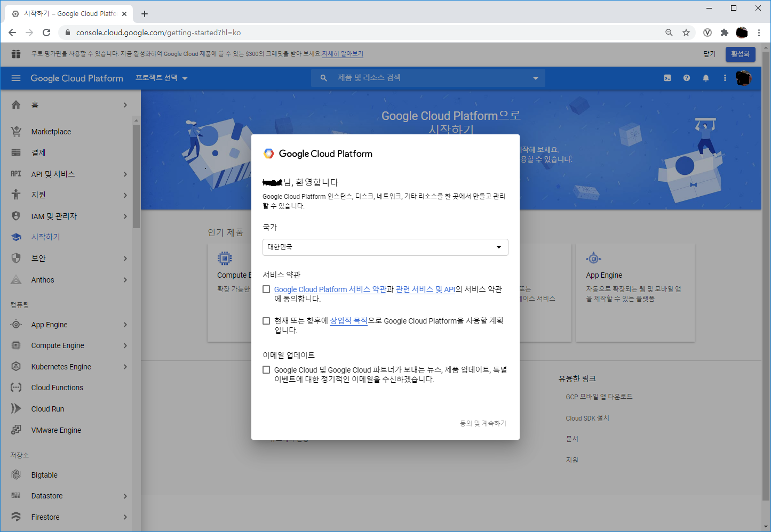The width and height of the screenshot is (771, 532).
Task: Open notifications bell icon
Action: click(706, 78)
